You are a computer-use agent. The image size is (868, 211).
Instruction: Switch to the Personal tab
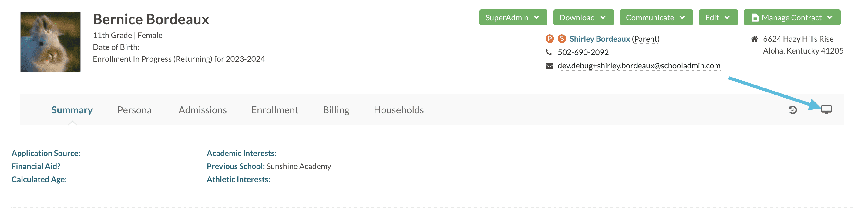(136, 110)
